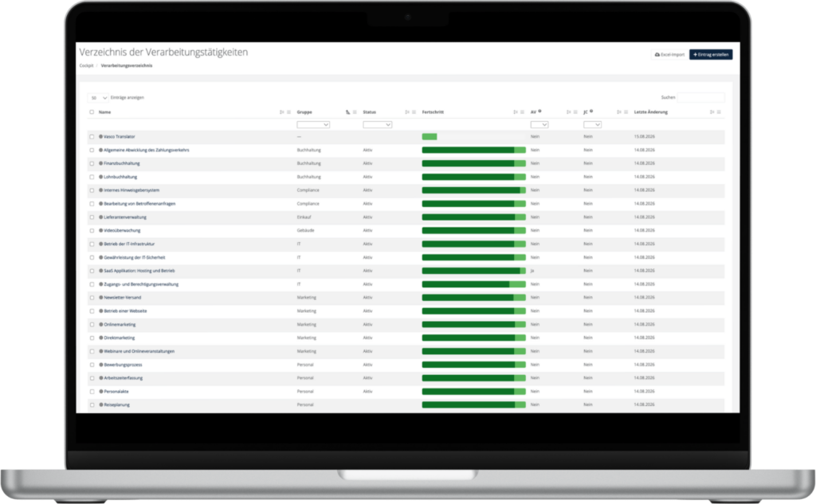Click the status dot icon of Bewerbungsprozess
The width and height of the screenshot is (816, 504).
tap(101, 365)
